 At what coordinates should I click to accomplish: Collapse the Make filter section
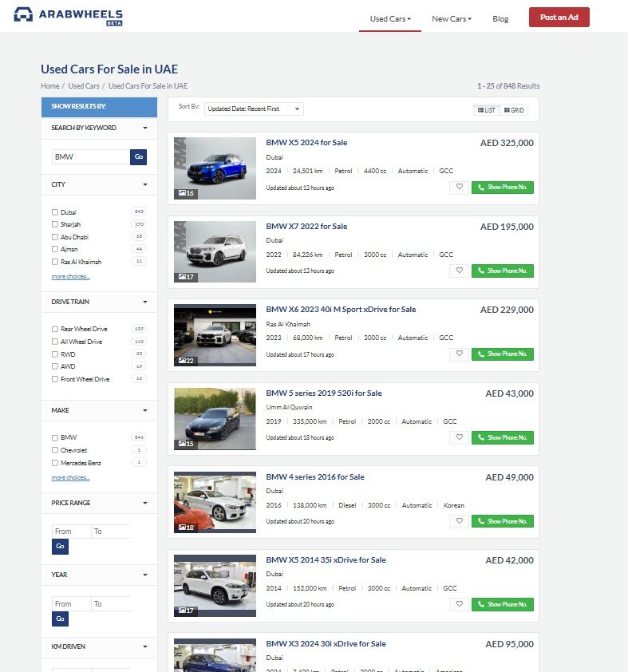pos(99,410)
